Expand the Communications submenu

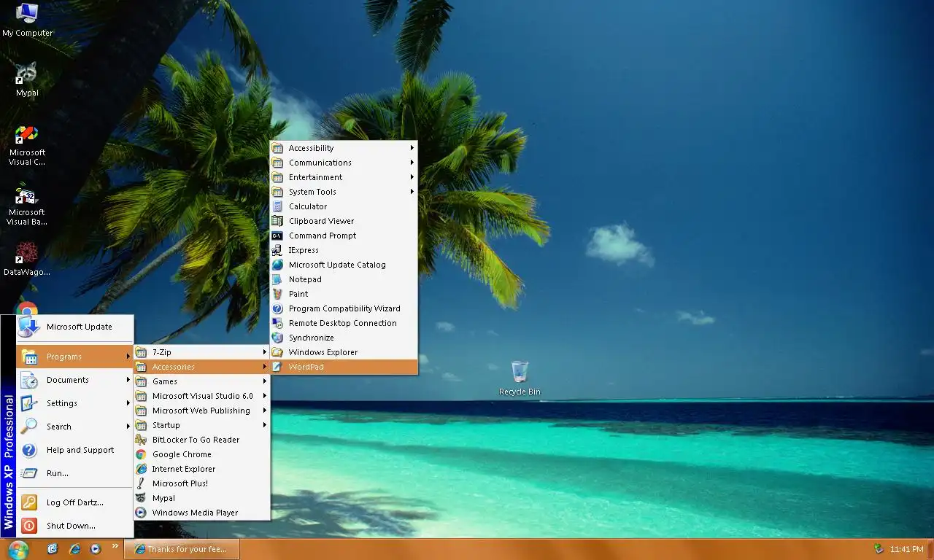point(344,163)
